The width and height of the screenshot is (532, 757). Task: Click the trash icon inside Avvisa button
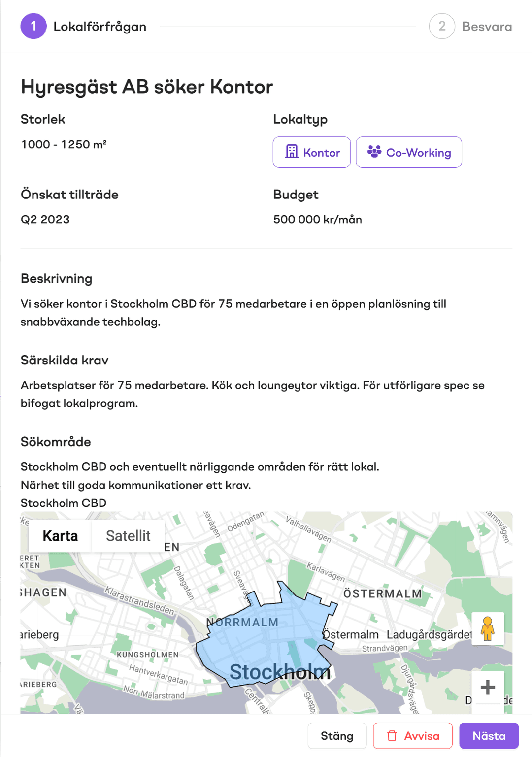pos(392,735)
